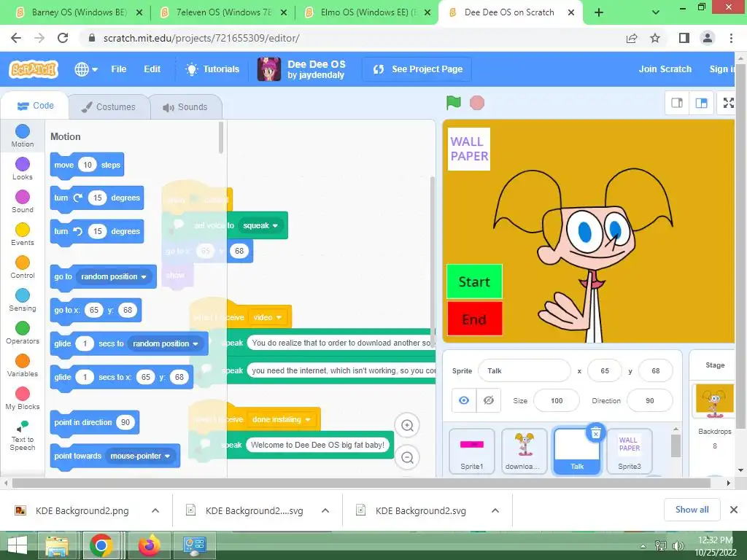747x560 pixels.
Task: Switch to Elmo OS browser tab
Action: point(367,12)
